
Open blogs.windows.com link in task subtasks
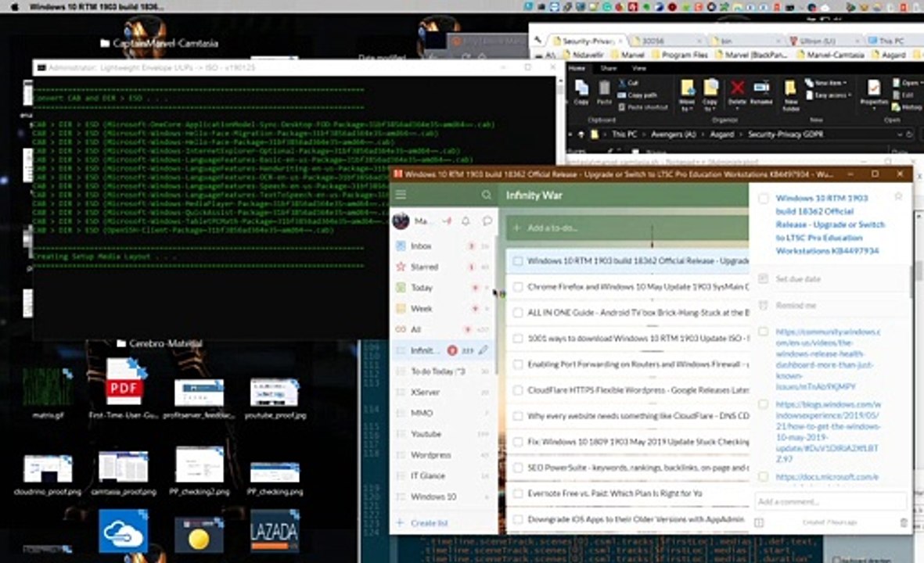click(828, 431)
